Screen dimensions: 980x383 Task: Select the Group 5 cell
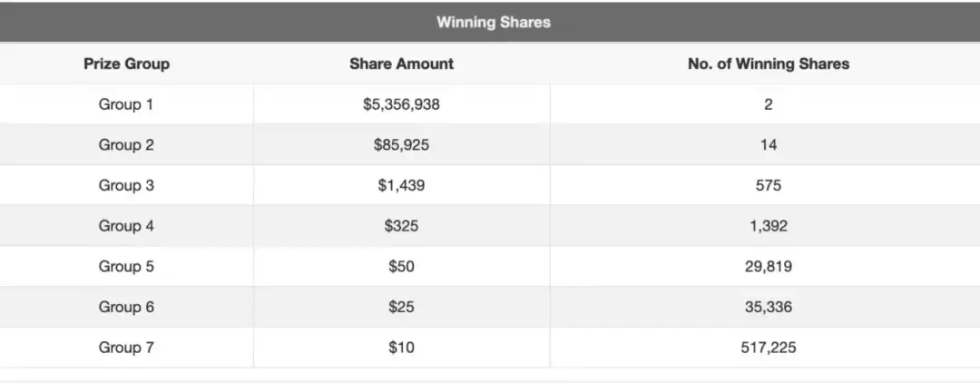click(x=126, y=267)
